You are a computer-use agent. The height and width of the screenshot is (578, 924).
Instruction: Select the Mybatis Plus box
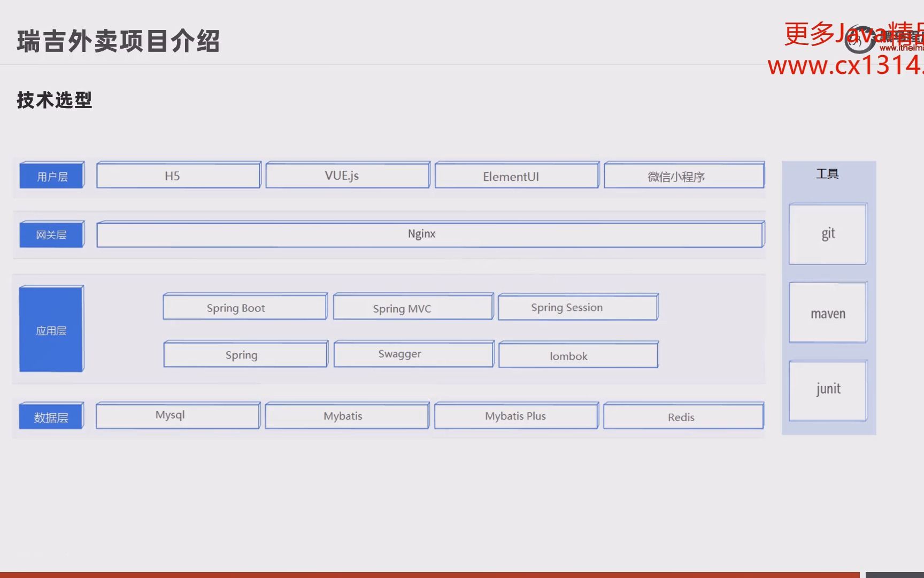click(517, 416)
